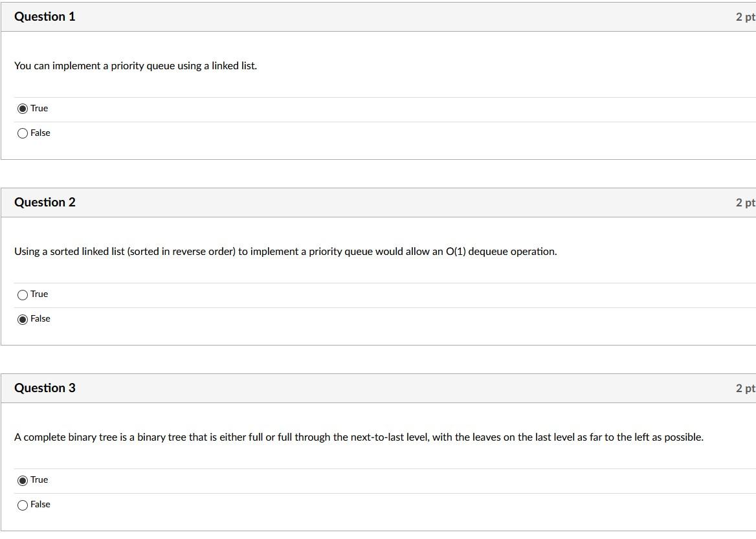This screenshot has height=539, width=756.
Task: Click the Question 3 header title
Action: point(45,388)
